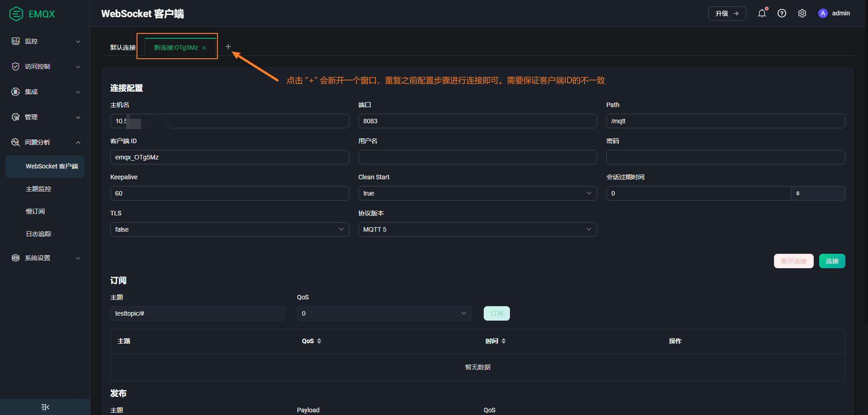Open the 监控 monitoring menu icon
This screenshot has height=415, width=868.
[x=15, y=41]
